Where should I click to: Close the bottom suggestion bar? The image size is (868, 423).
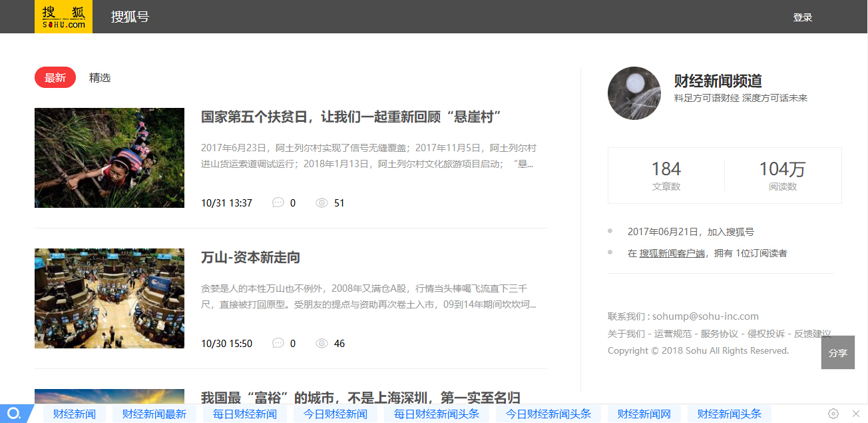pos(855,414)
